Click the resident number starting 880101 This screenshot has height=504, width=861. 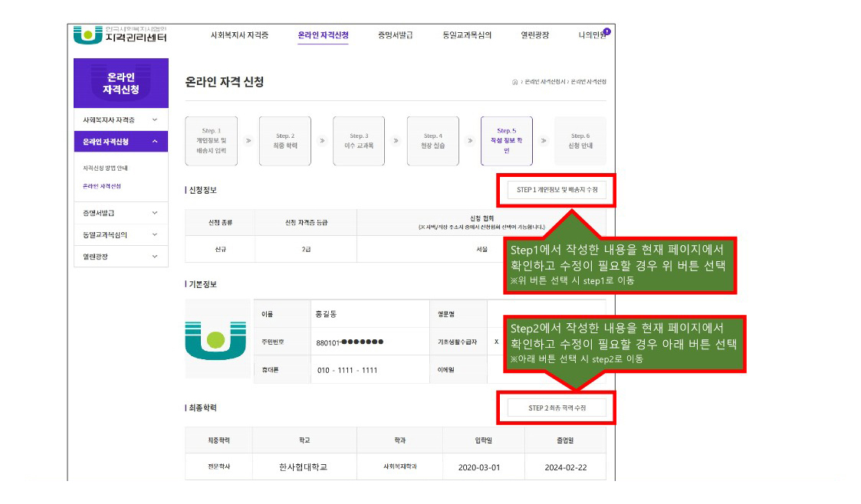pos(350,342)
